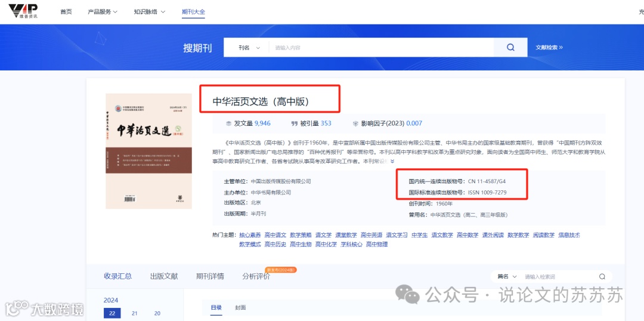
Task: Click the impact factor value 0.007
Action: pyautogui.click(x=414, y=124)
